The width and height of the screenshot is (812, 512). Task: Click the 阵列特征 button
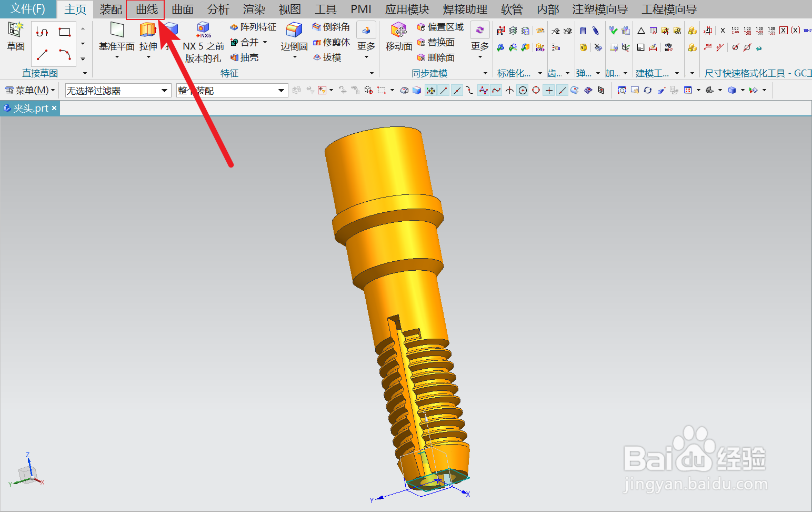[253, 27]
